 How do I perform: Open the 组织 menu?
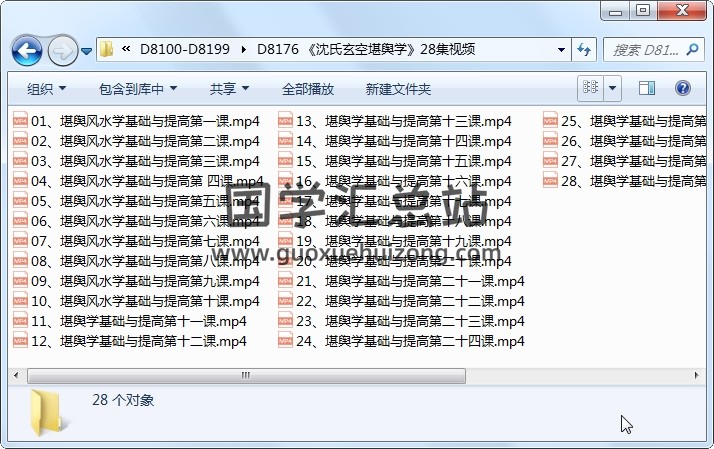pos(46,89)
